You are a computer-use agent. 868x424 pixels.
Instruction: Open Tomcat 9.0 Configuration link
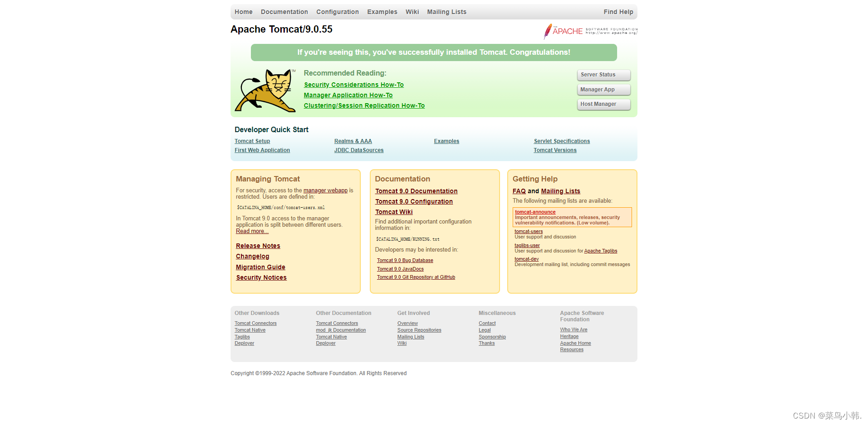[x=414, y=201]
